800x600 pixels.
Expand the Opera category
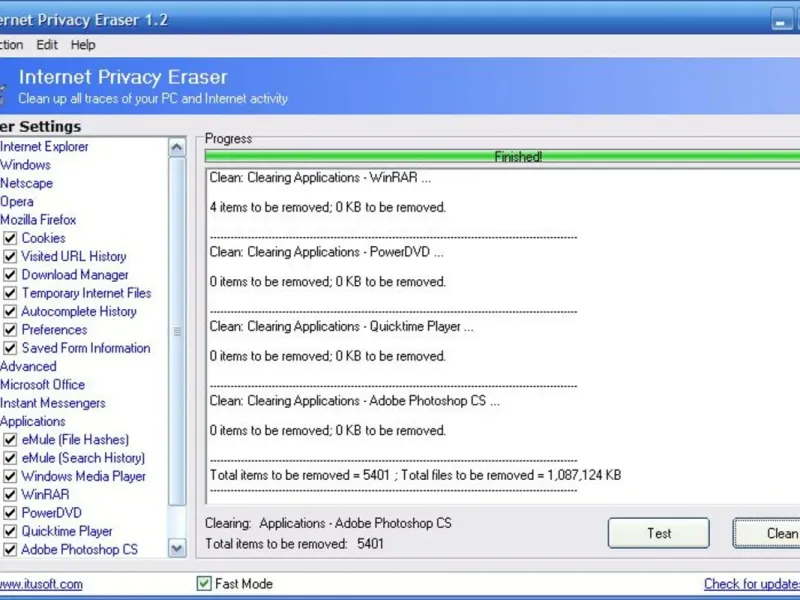point(16,202)
